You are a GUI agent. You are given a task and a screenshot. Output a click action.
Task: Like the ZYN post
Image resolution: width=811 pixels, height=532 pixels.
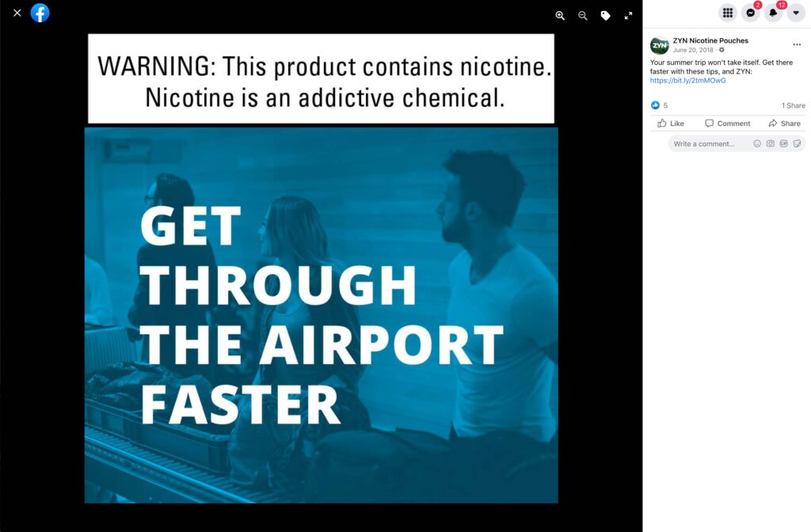[x=670, y=123]
